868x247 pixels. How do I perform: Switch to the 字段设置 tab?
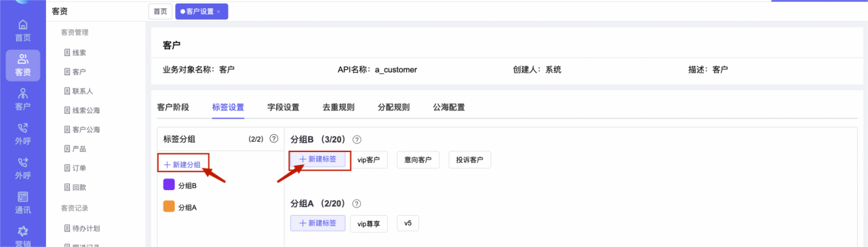click(x=283, y=107)
